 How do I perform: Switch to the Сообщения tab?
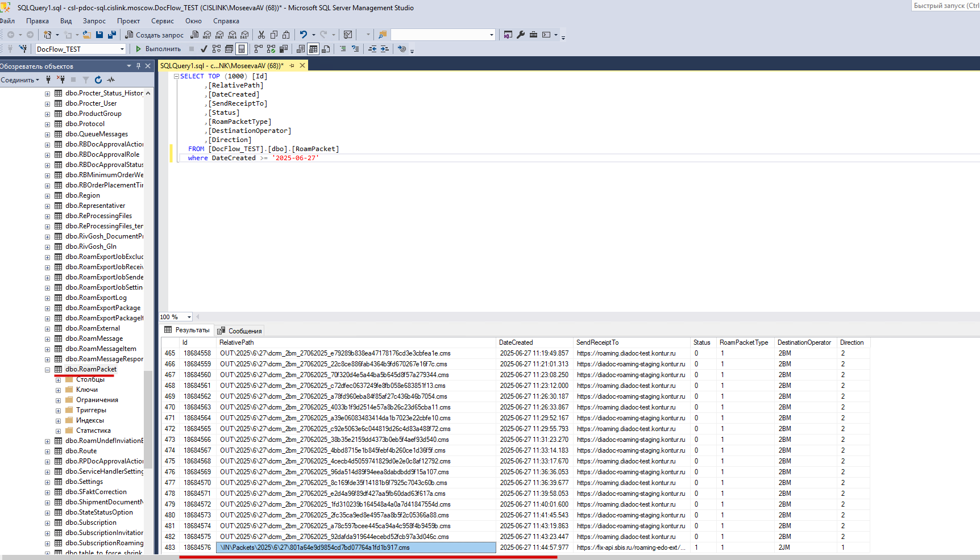(240, 331)
